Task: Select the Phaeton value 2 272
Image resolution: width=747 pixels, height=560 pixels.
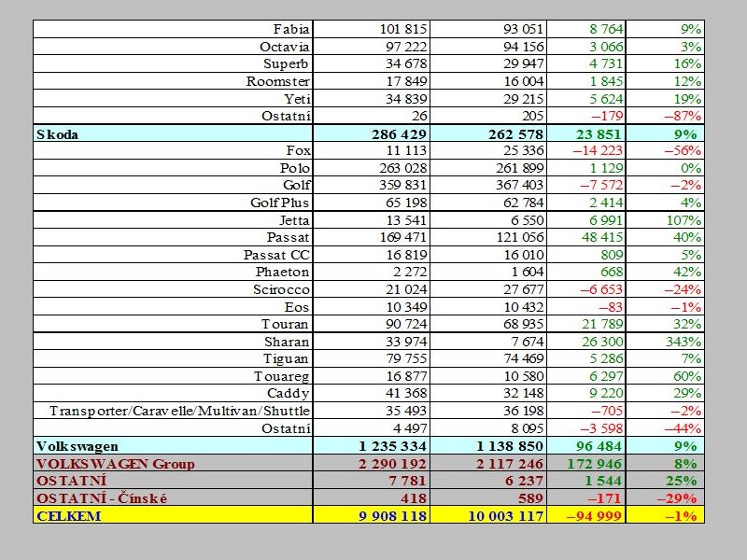Action: coord(410,272)
